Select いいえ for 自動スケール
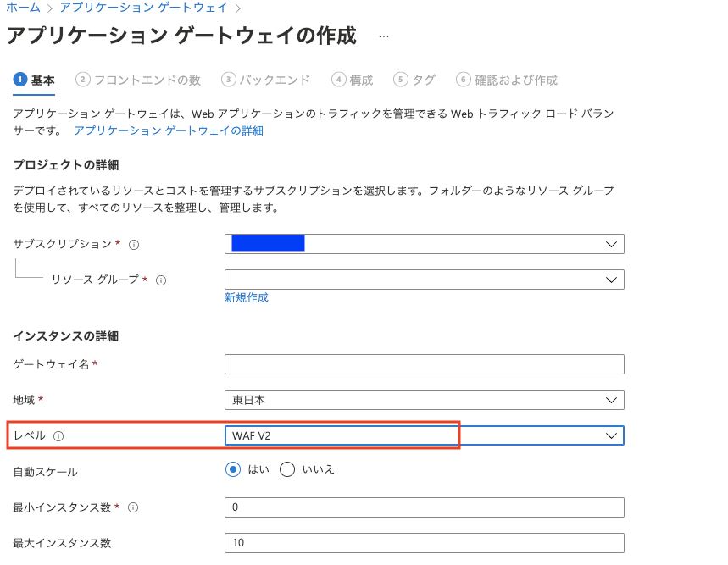Image resolution: width=728 pixels, height=565 pixels. [287, 469]
